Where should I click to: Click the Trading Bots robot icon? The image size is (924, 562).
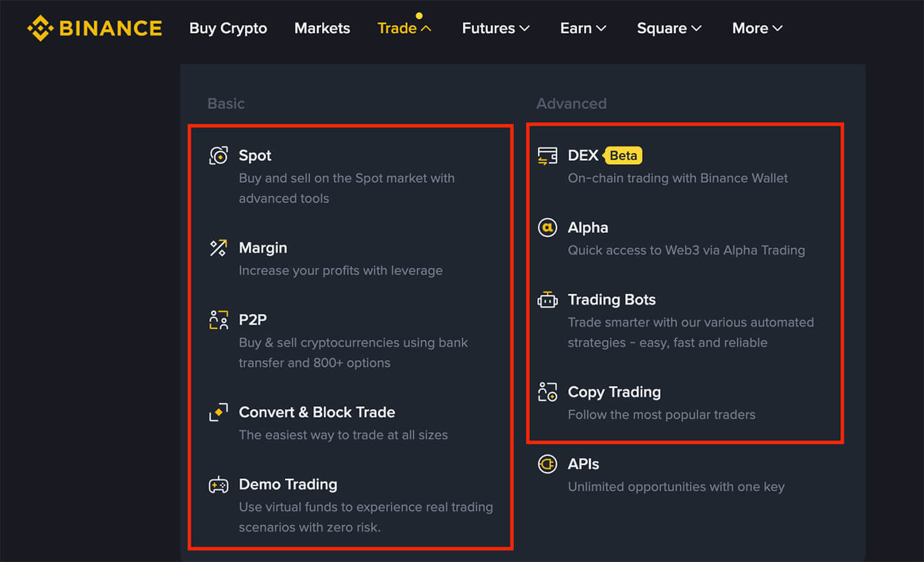[x=547, y=300]
